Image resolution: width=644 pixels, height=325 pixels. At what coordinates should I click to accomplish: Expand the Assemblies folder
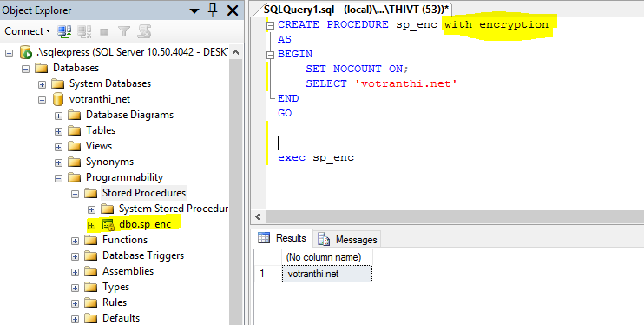[x=75, y=272]
